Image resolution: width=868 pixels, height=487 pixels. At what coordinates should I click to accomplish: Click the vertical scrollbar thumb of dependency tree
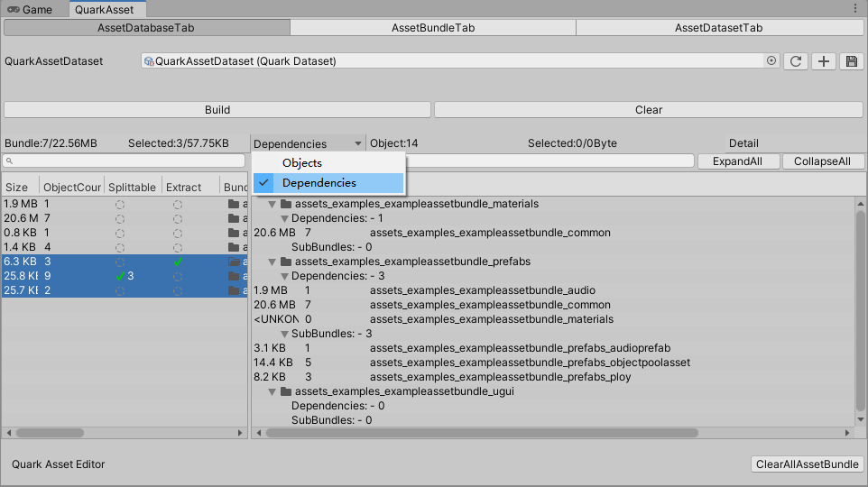click(860, 310)
